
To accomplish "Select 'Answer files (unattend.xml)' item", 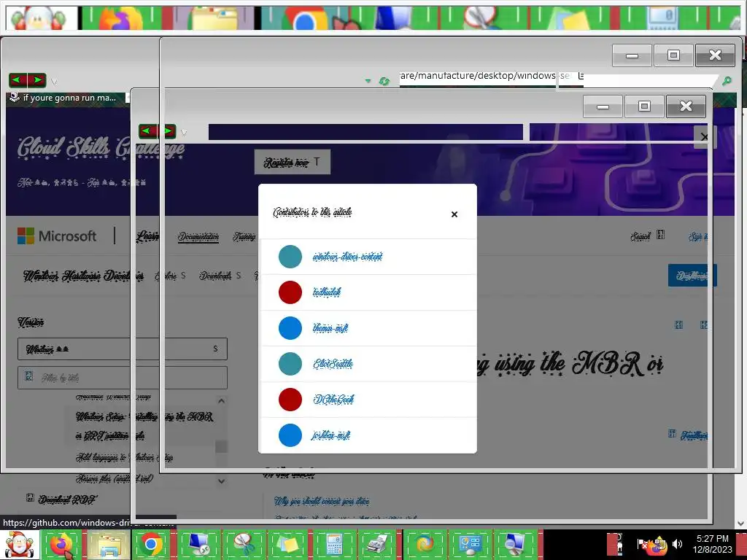I will click(115, 478).
